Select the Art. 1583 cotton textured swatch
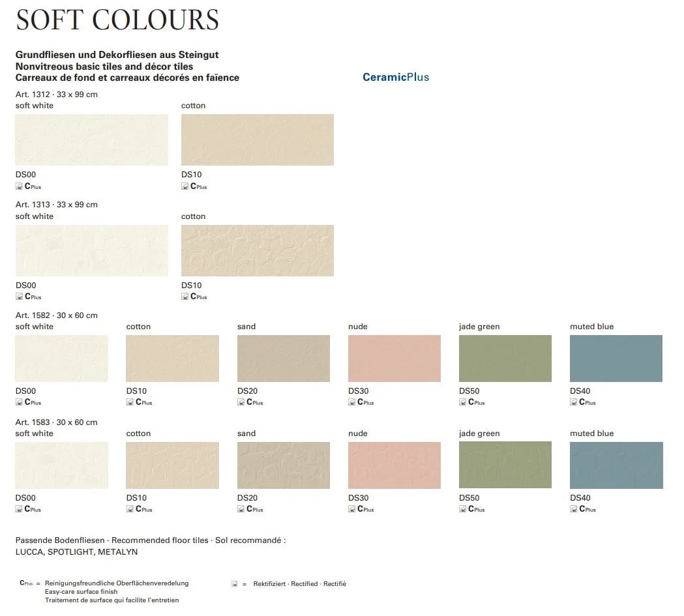The image size is (684, 616). pyautogui.click(x=172, y=465)
